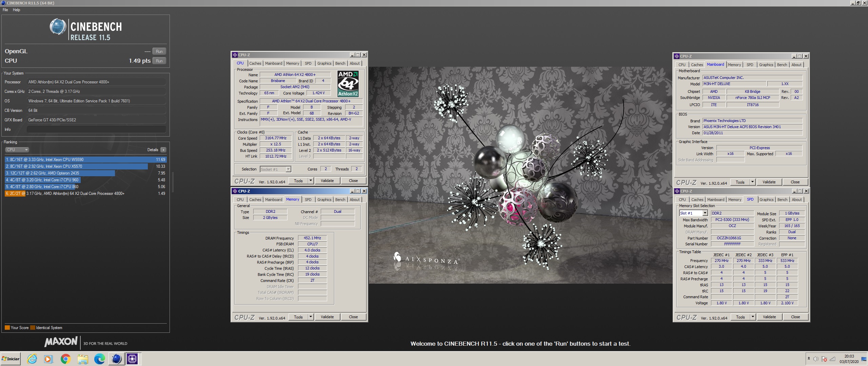
Task: Open Tools dropdown arrow in Brisbane CPU window
Action: coord(310,181)
